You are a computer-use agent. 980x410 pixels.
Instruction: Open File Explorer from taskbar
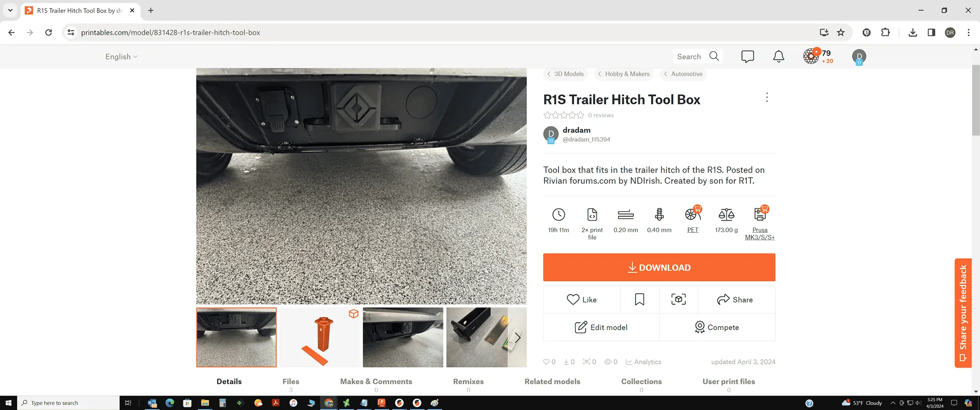click(x=205, y=403)
